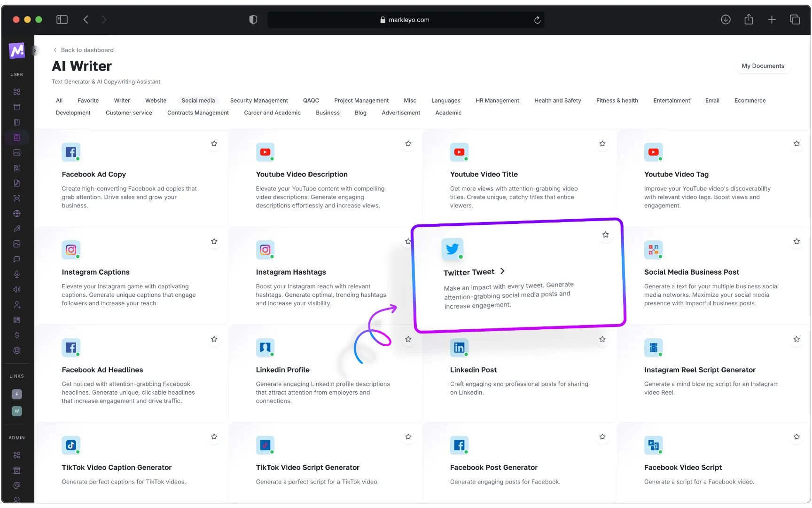Select the Advertisement category tab
Viewport: 812px width, 508px height.
[401, 113]
